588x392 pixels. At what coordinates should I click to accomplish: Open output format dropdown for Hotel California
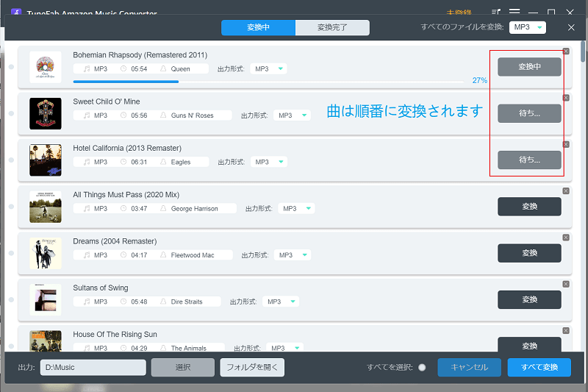pos(269,162)
